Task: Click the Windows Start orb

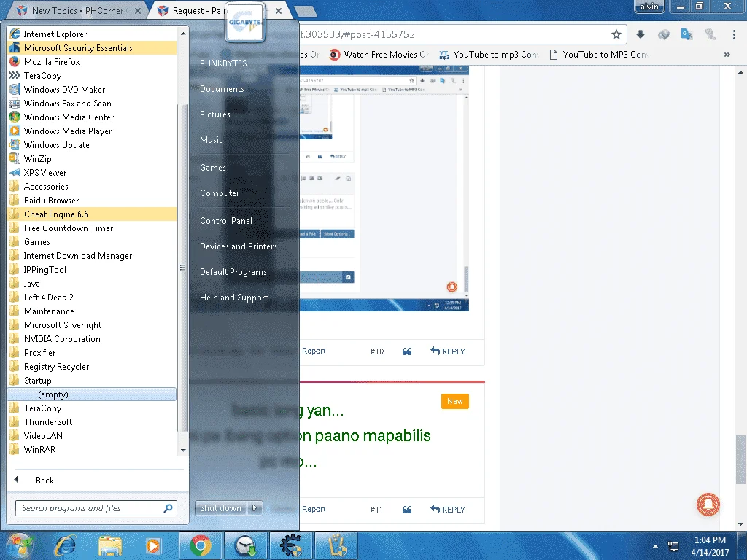Action: point(20,545)
